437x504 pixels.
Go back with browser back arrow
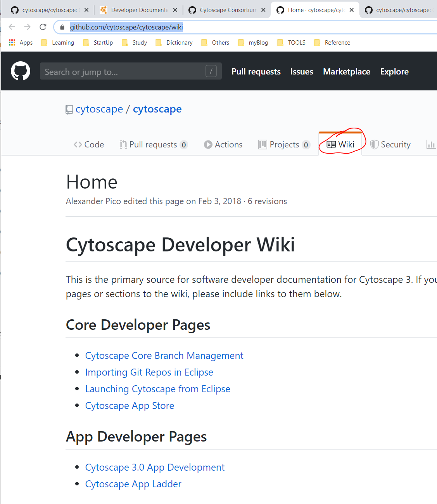tap(12, 27)
